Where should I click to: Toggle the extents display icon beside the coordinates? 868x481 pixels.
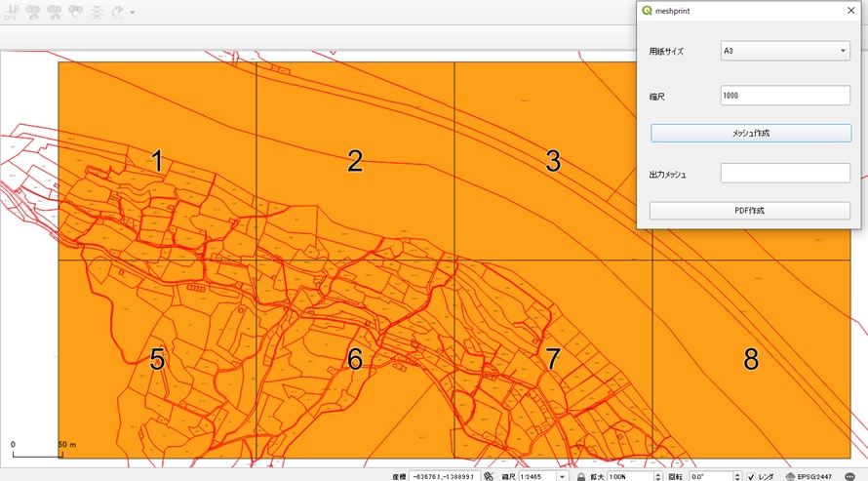point(489,476)
